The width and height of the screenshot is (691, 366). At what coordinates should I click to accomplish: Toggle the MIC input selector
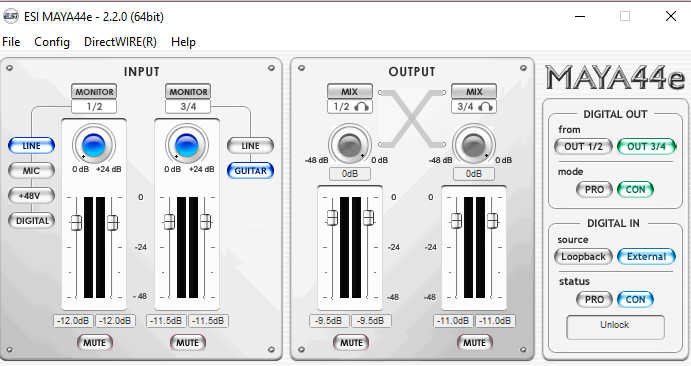(31, 171)
